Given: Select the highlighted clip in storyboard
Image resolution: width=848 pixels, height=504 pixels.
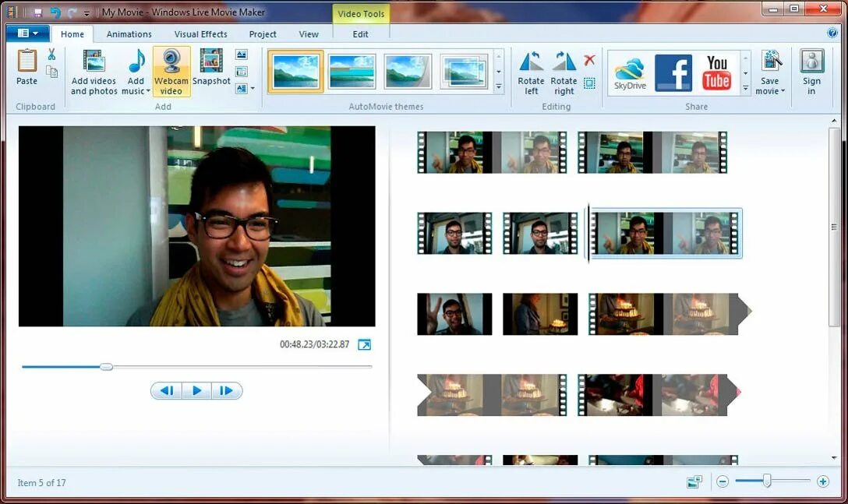Looking at the screenshot, I should 665,233.
